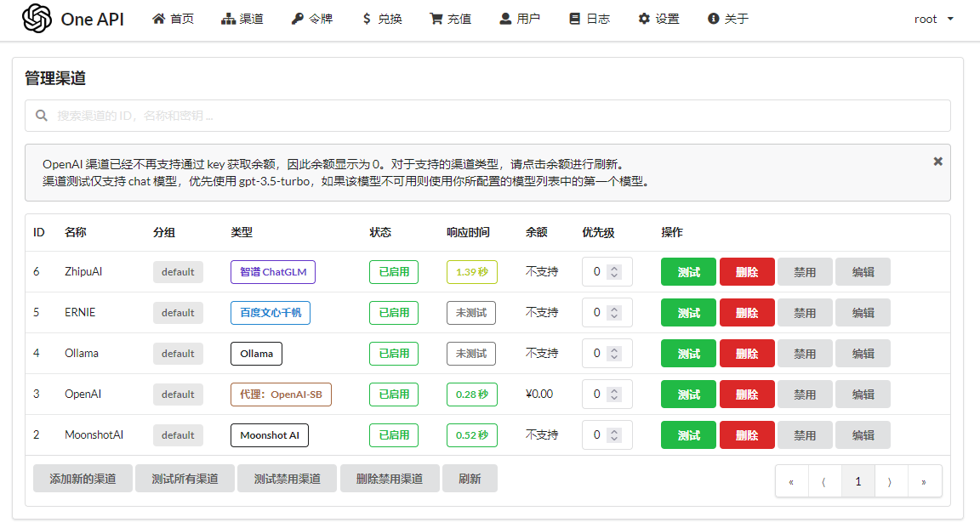
Task: Click the 代理：OpenAI-SB type label
Action: [x=282, y=395]
